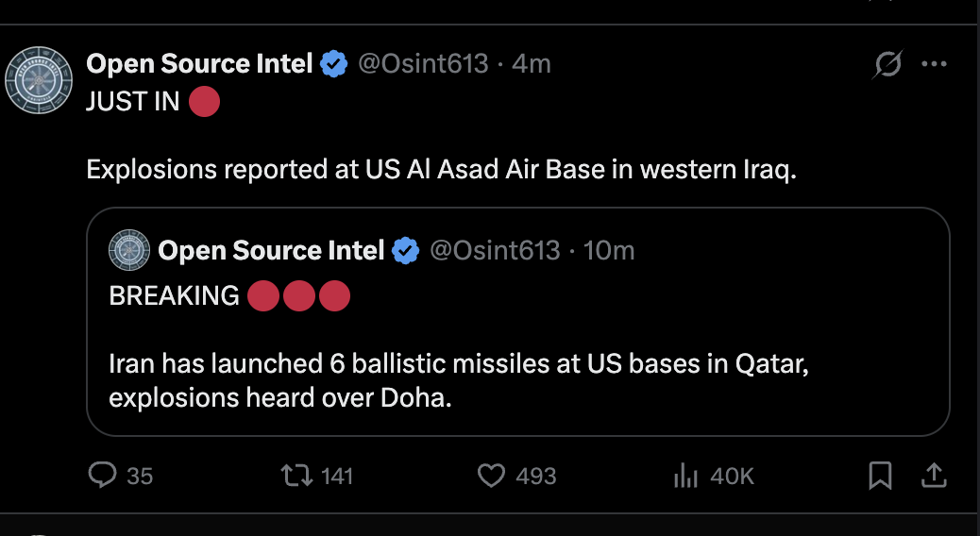The image size is (980, 536).
Task: Click the reply speech bubble icon
Action: point(103,475)
